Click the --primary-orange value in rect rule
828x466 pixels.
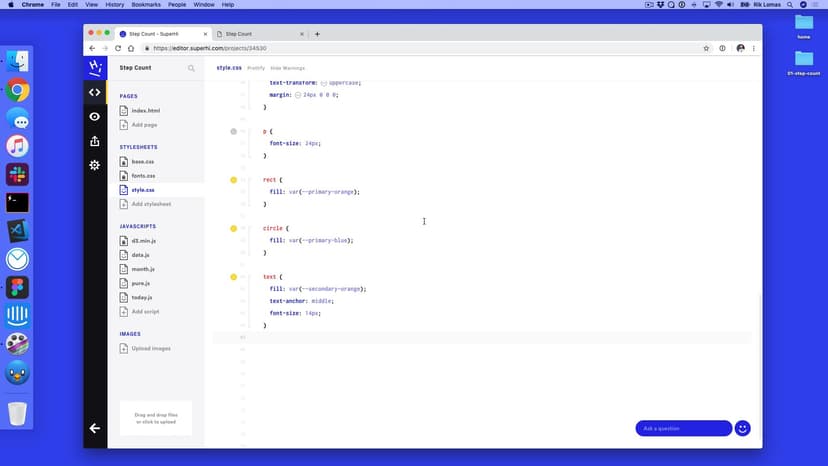tap(327, 192)
